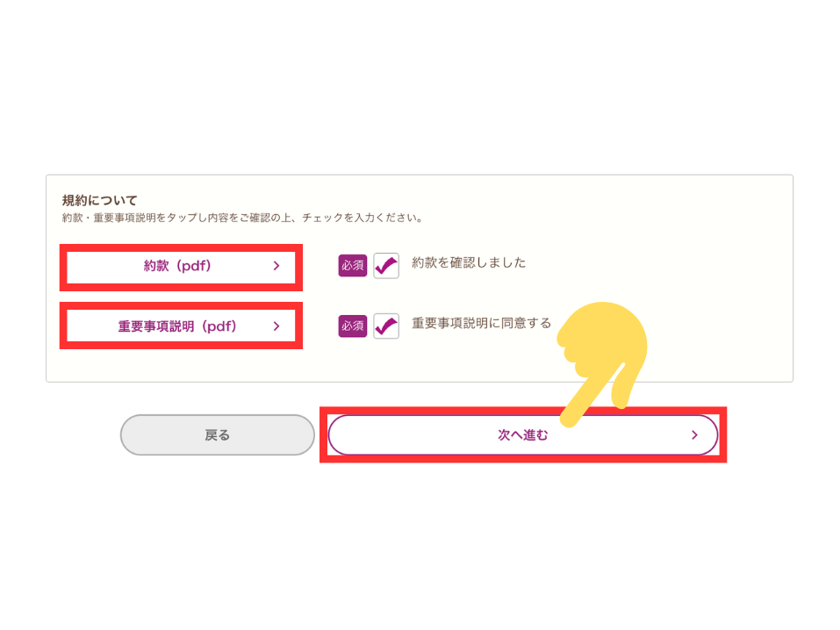Click the chevron arrow on 次へ進む
The width and height of the screenshot is (840, 630).
click(x=695, y=435)
